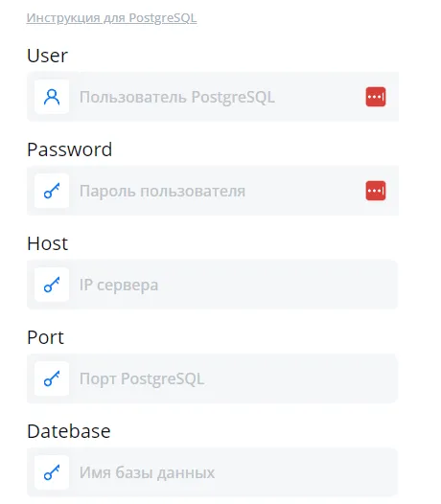Click the User field label
Image resolution: width=441 pixels, height=504 pixels.
(47, 56)
